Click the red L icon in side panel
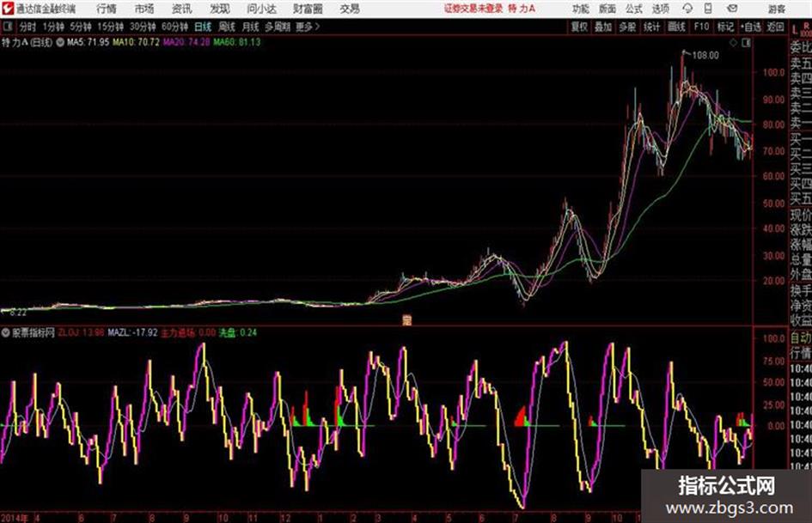 click(x=795, y=29)
